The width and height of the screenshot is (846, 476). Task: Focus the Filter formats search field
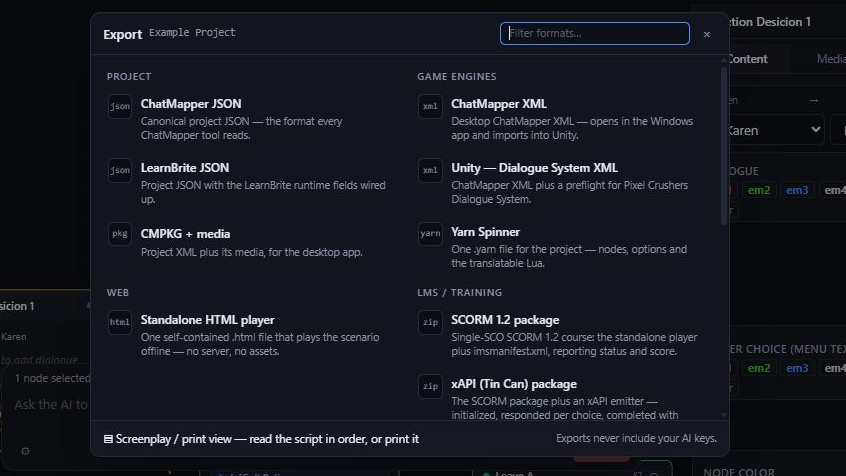(595, 33)
